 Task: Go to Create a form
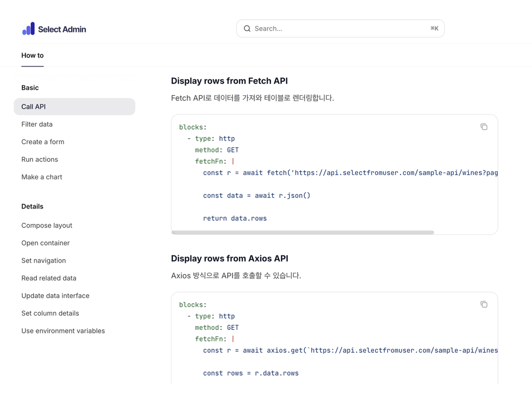43,142
